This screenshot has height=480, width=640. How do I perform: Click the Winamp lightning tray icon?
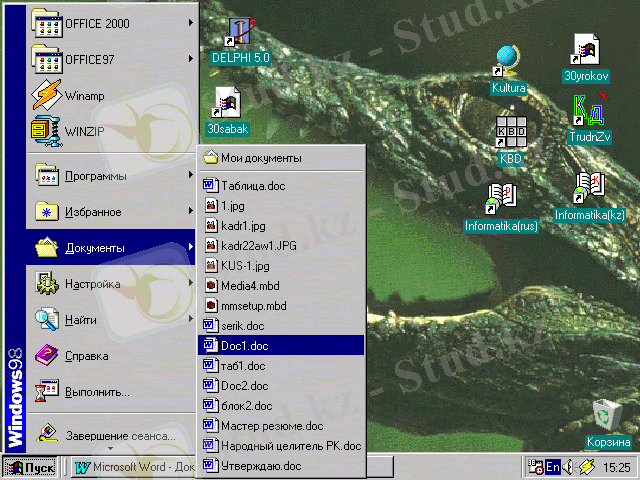coord(586,467)
